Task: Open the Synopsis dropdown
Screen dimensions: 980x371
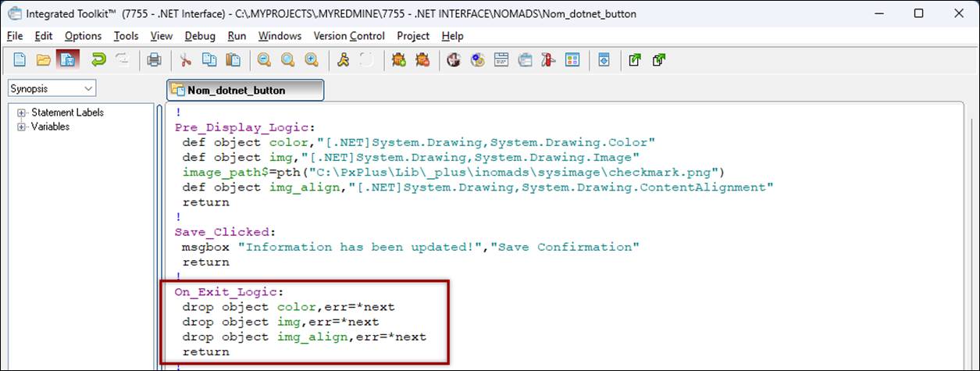Action: pyautogui.click(x=52, y=89)
